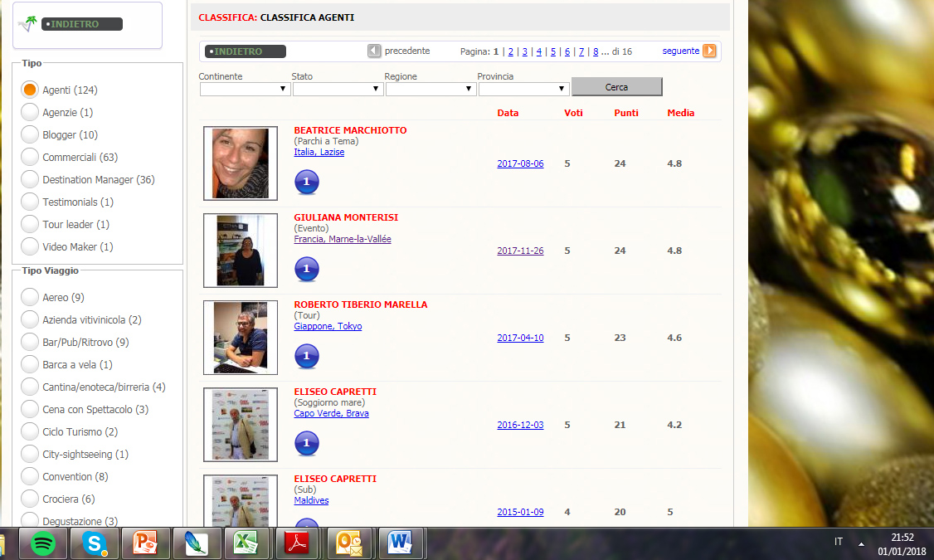
Task: Open the Stato dropdown
Action: click(x=338, y=89)
